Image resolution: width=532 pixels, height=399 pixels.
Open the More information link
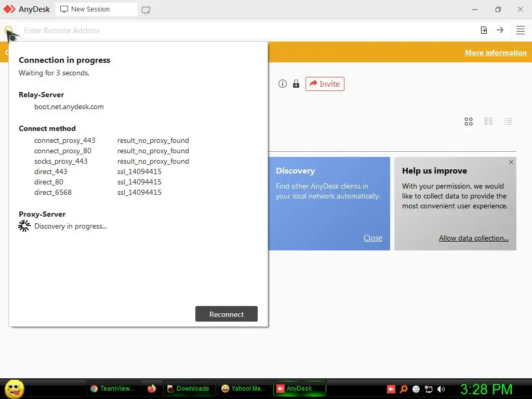pyautogui.click(x=496, y=52)
